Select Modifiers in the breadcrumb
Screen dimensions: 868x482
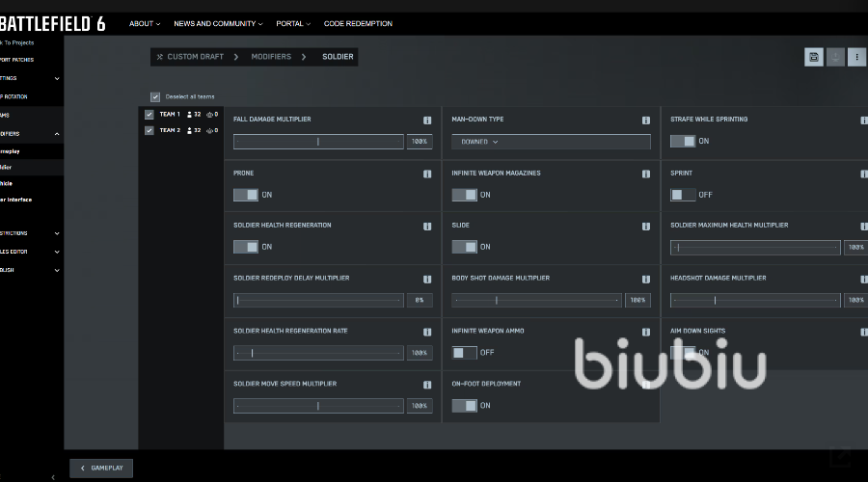(x=271, y=57)
